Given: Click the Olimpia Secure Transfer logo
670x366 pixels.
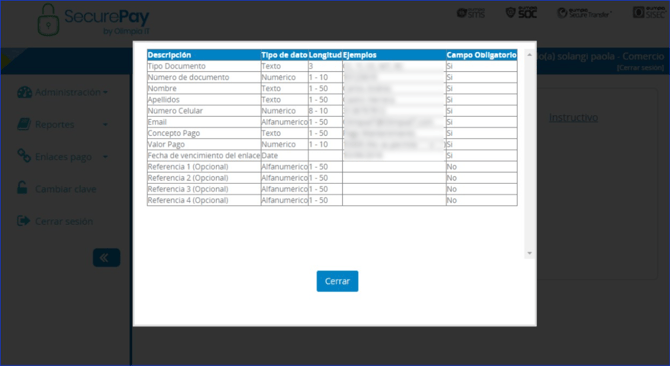Looking at the screenshot, I should [x=584, y=13].
